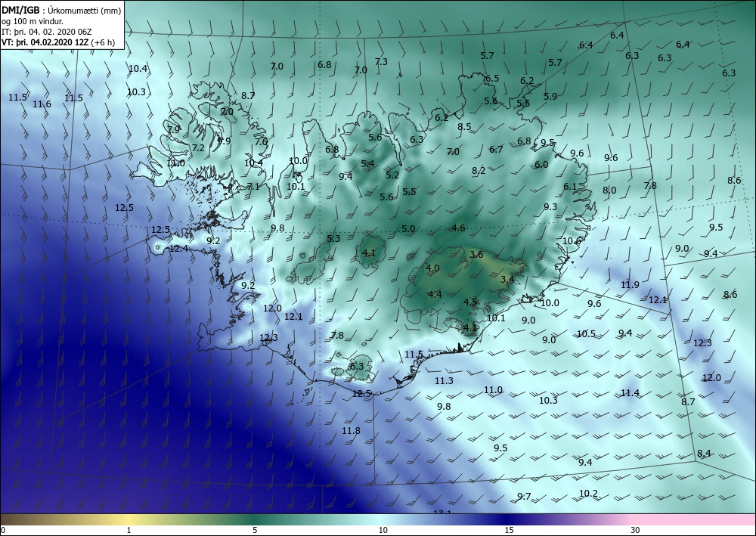Image resolution: width=756 pixels, height=536 pixels.
Task: Click the 11.3 value off the south coast
Action: click(444, 380)
